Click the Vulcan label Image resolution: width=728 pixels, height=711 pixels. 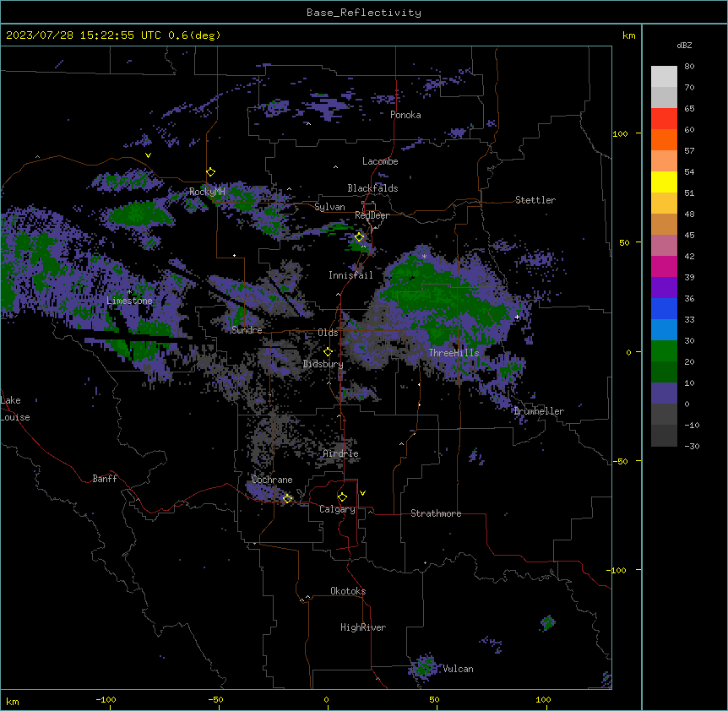(x=459, y=669)
